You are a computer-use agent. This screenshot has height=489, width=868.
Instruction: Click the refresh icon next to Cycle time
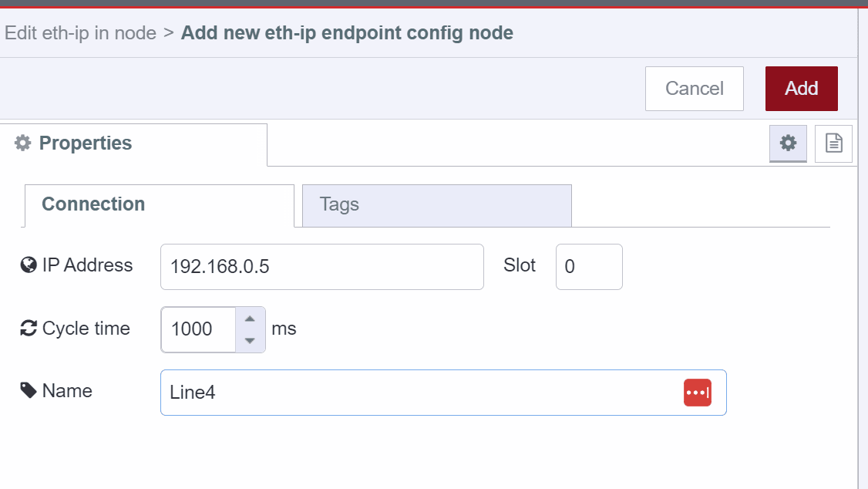tap(28, 328)
